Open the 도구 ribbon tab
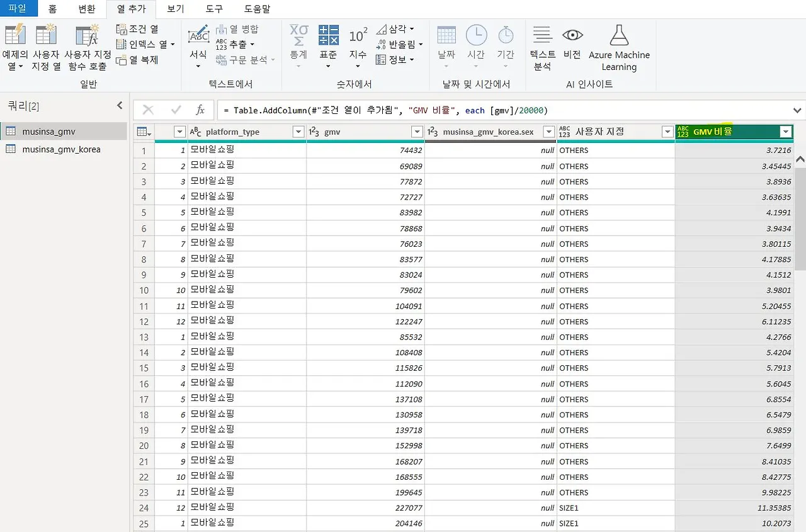This screenshot has height=532, width=806. tap(214, 9)
